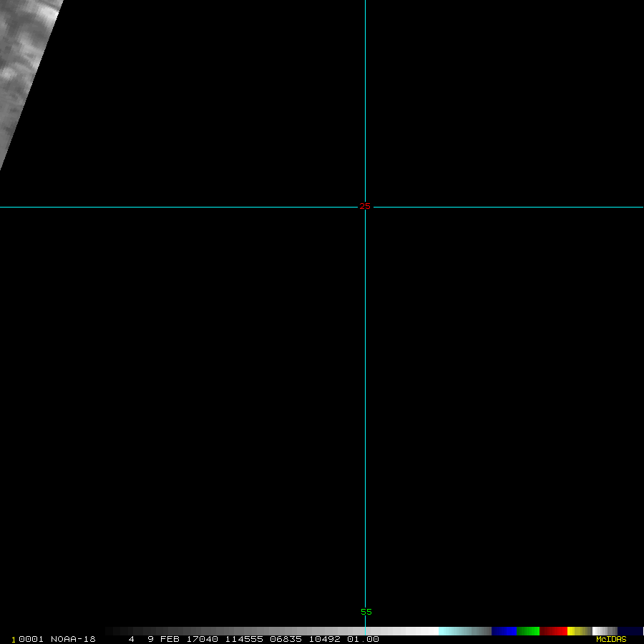The width and height of the screenshot is (644, 644).
Task: Select the red segment of color bar
Action: 554,631
